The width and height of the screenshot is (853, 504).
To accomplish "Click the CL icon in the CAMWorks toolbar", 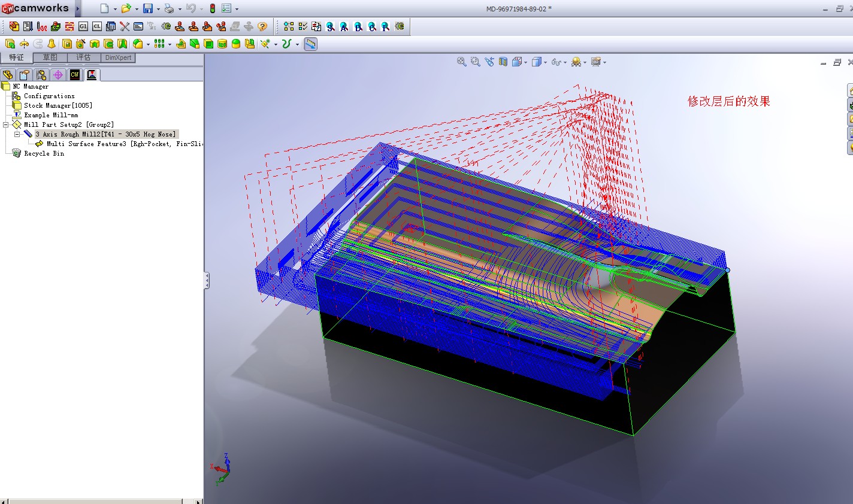I will [97, 26].
